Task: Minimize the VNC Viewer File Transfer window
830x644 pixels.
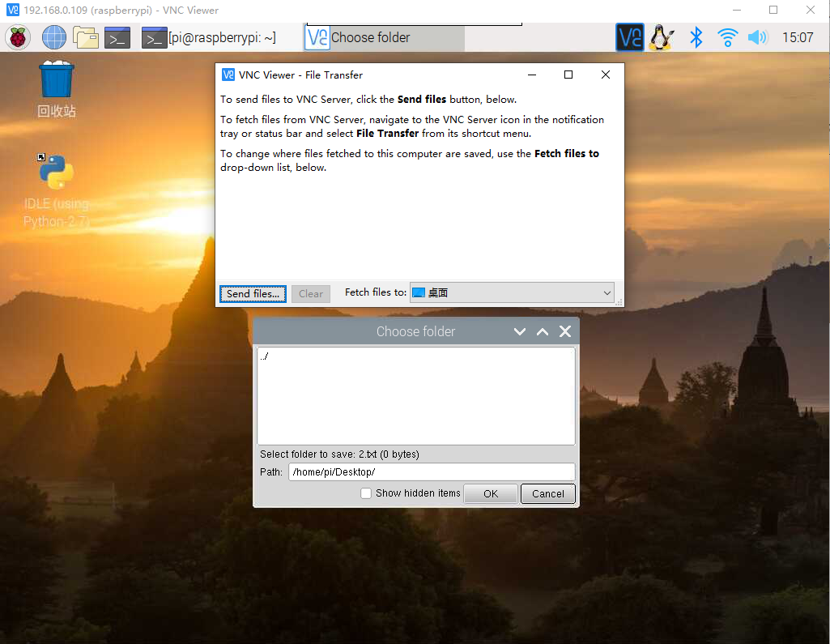Action: pos(532,75)
